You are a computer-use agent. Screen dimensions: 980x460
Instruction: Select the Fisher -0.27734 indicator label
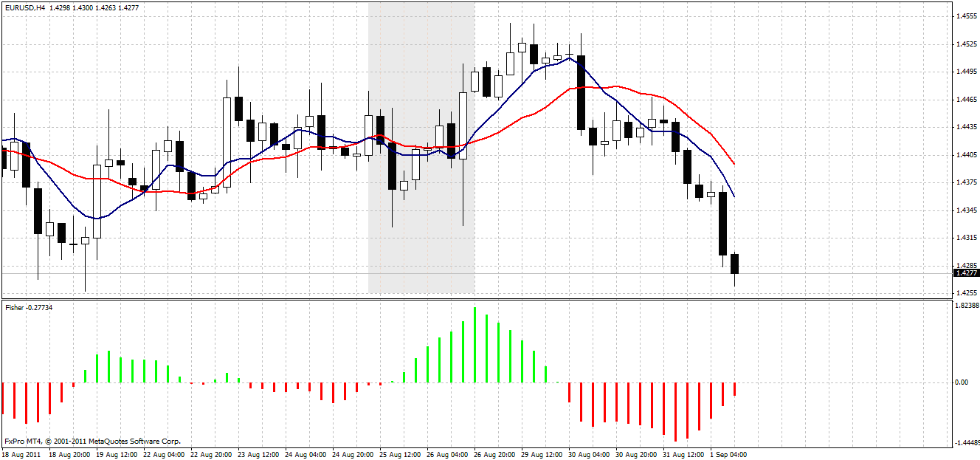tap(28, 306)
